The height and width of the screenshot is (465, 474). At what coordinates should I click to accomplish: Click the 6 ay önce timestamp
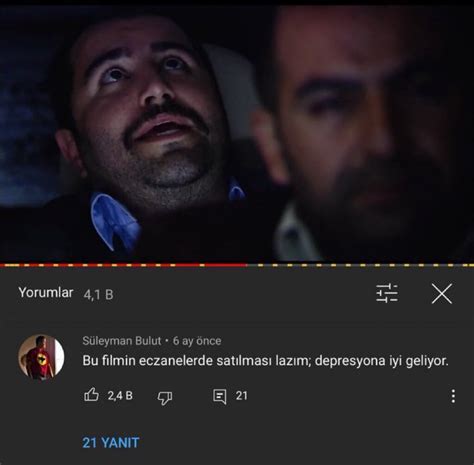(x=197, y=341)
